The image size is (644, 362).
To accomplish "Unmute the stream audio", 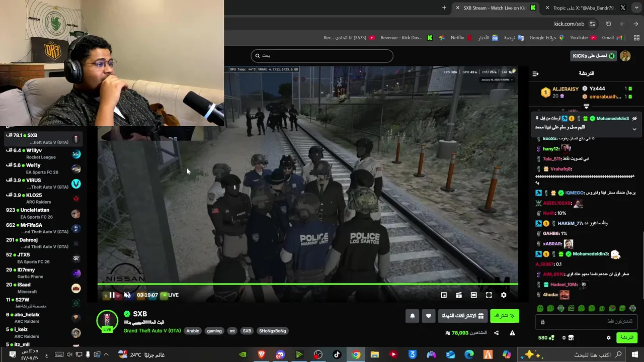I will pos(127,295).
